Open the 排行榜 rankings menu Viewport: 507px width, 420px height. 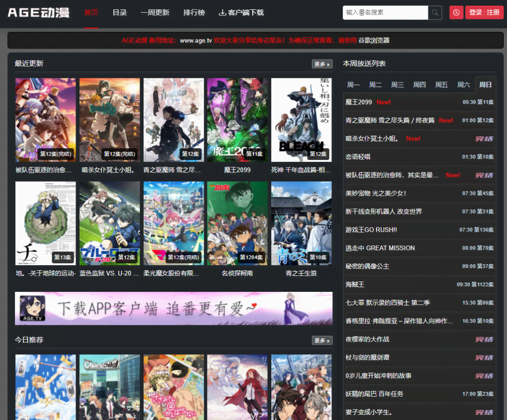click(x=194, y=13)
